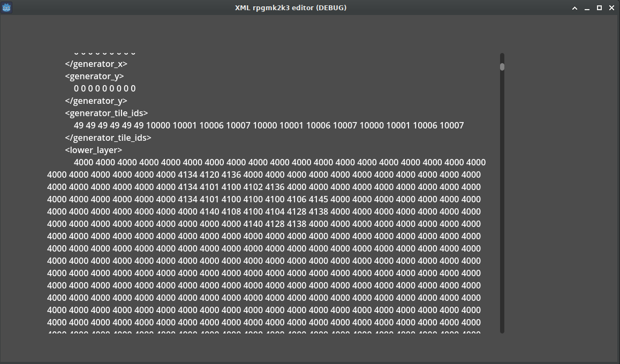Click the vertical scrollbar thumb
This screenshot has height=364, width=620.
click(x=502, y=67)
